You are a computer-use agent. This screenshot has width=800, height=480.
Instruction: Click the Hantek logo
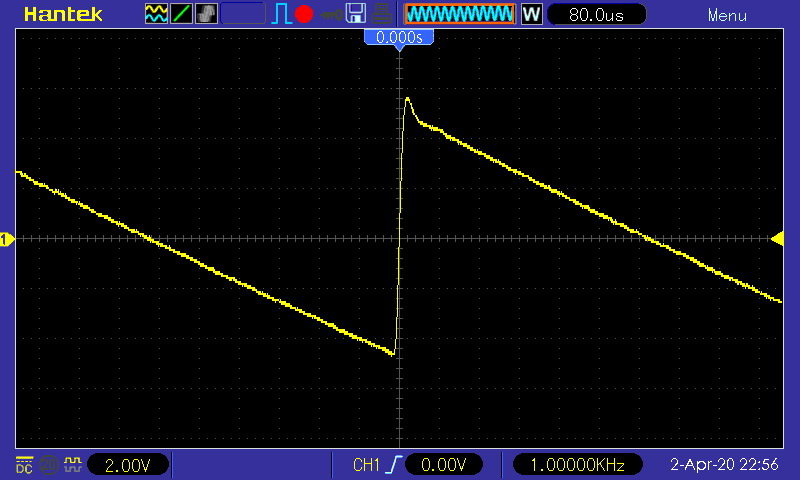click(63, 14)
